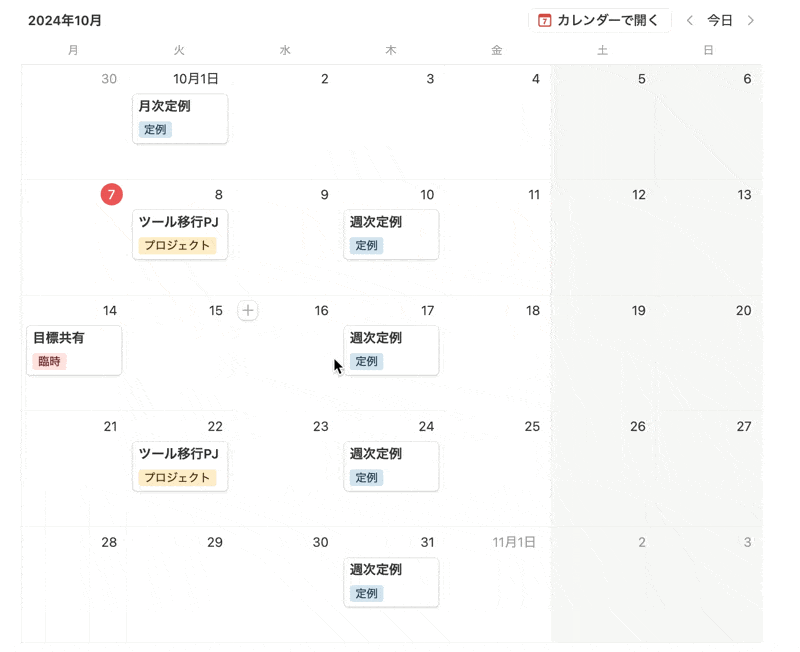Open 週次定例 card on October 31
Viewport: 800px width, 652px height.
tap(391, 582)
